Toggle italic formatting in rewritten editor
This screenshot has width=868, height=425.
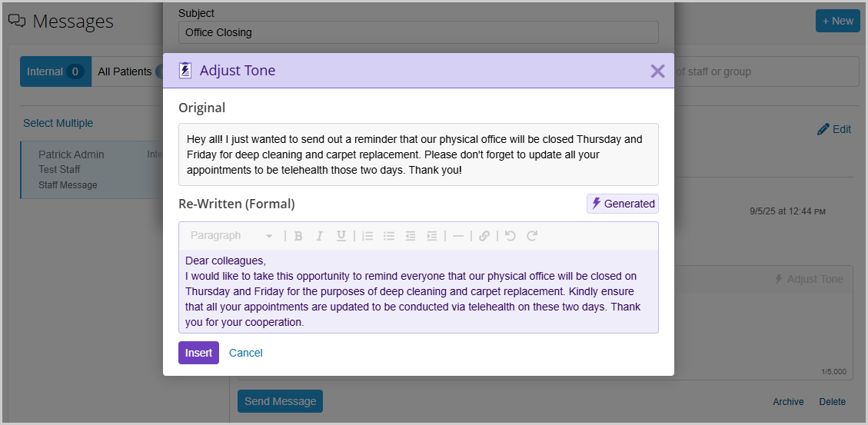[x=320, y=236]
